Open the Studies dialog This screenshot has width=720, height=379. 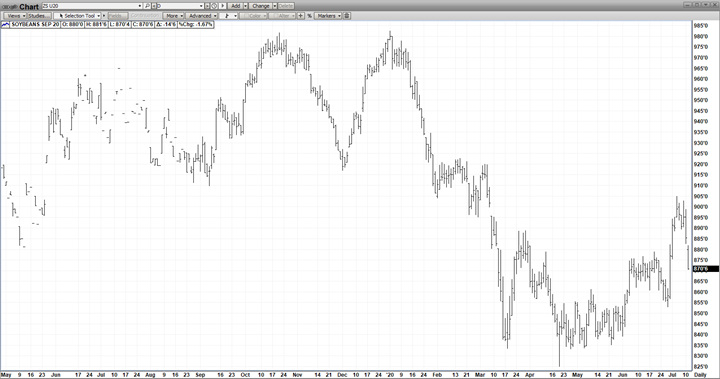pyautogui.click(x=39, y=16)
